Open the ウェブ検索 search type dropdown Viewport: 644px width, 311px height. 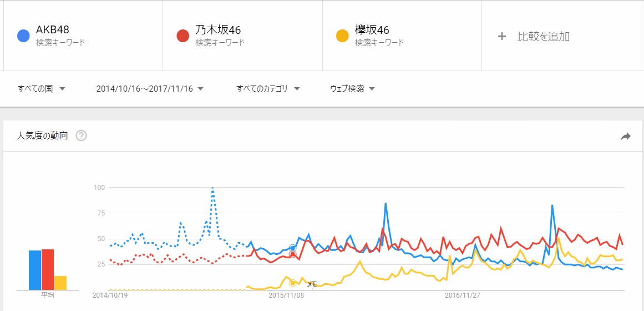click(x=352, y=89)
